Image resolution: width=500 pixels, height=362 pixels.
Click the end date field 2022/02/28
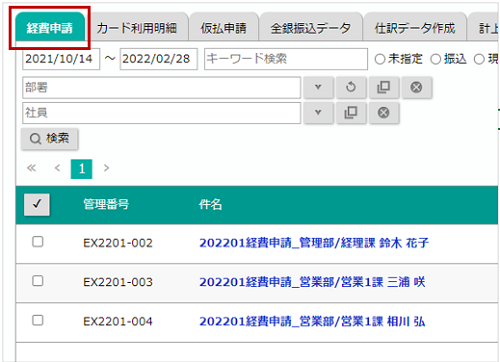[159, 59]
